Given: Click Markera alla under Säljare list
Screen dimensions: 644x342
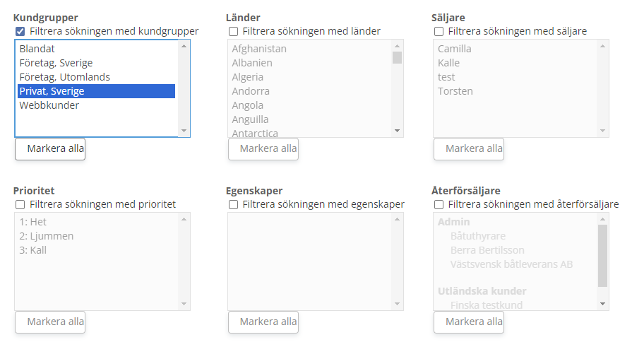Looking at the screenshot, I should click(468, 148).
